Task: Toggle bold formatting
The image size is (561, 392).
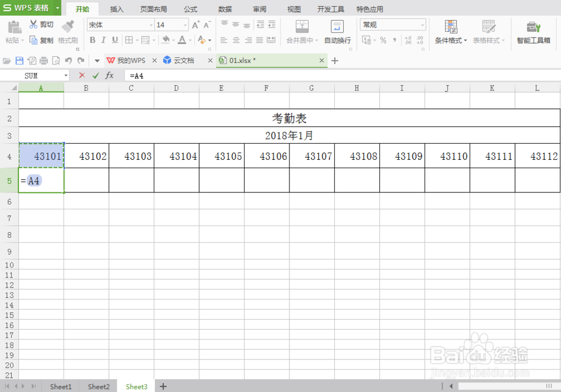Action: pos(93,40)
